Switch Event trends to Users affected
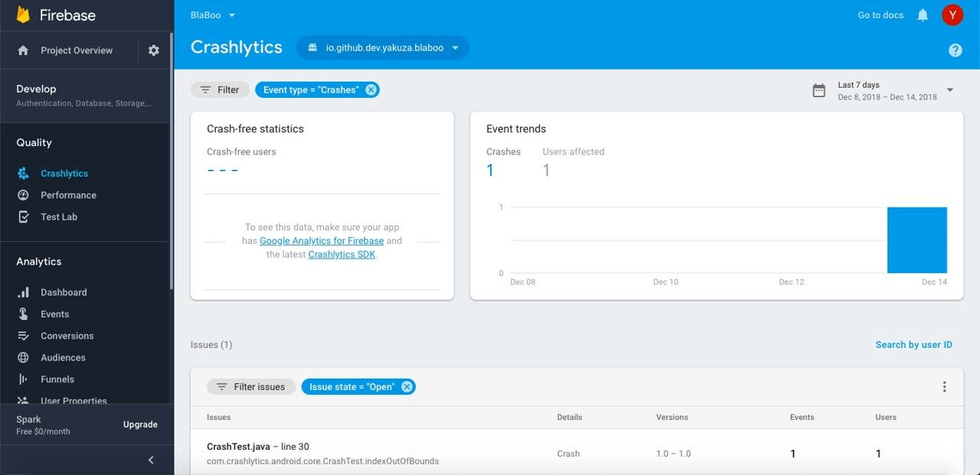Screen dimensions: 980x475 (x=573, y=151)
